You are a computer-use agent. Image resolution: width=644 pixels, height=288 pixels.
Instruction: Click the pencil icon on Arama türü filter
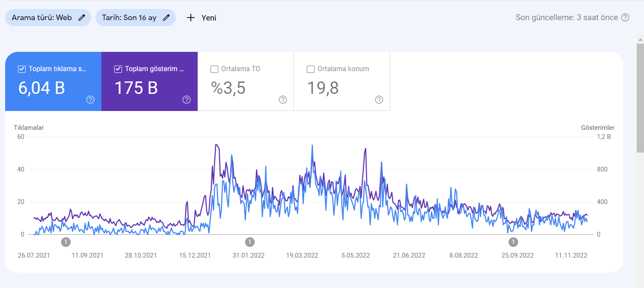[x=82, y=18]
